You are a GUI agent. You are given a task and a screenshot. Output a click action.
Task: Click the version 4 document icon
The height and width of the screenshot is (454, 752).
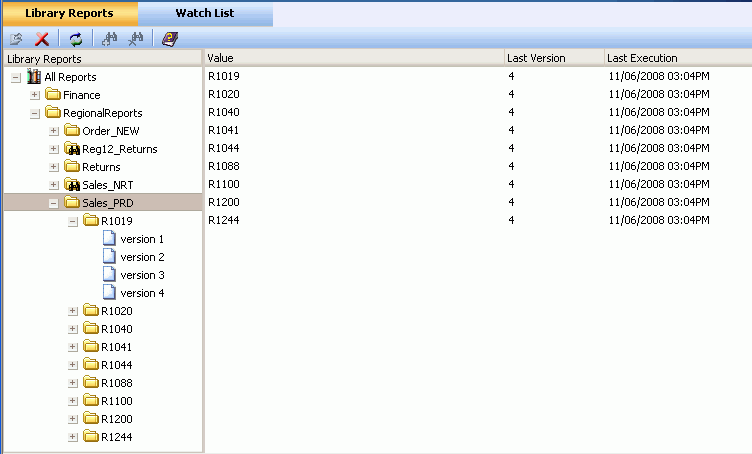point(109,292)
